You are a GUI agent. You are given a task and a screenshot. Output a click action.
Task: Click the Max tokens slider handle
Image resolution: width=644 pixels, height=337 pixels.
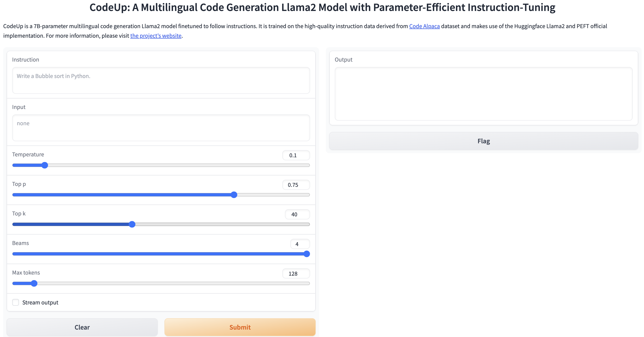click(x=34, y=283)
